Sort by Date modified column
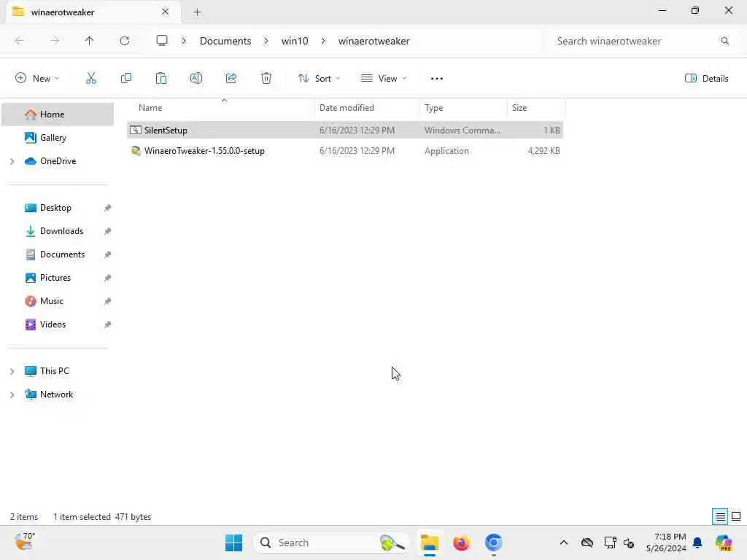 tap(368, 108)
